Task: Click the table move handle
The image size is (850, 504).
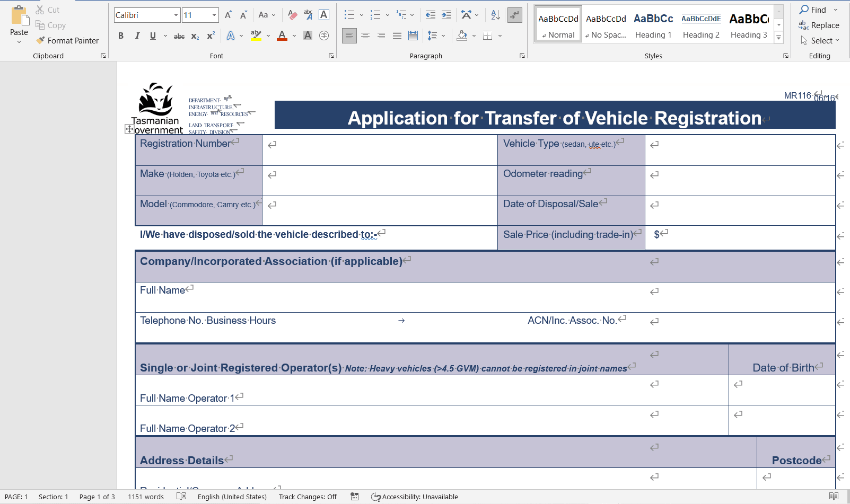Action: 129,129
